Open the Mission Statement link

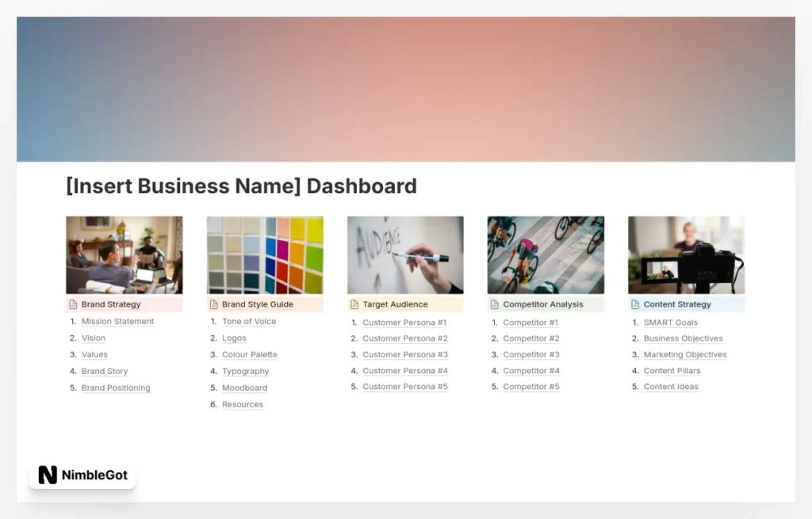(x=117, y=322)
